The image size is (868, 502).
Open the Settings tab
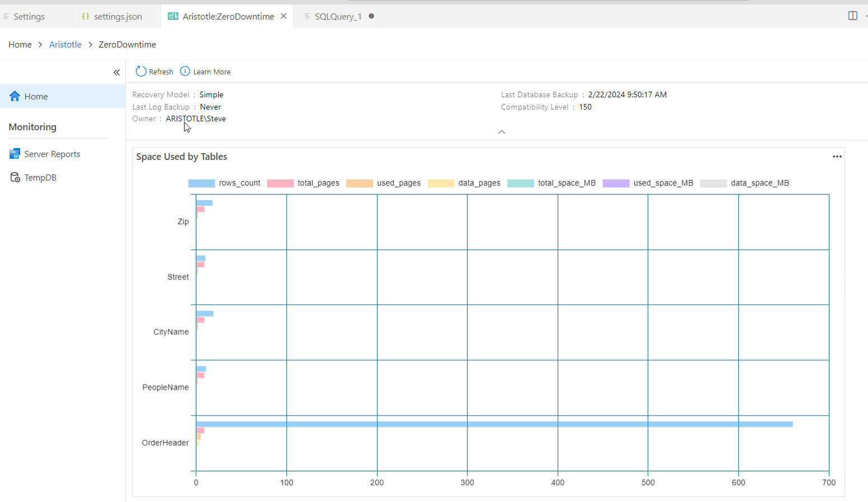click(29, 16)
